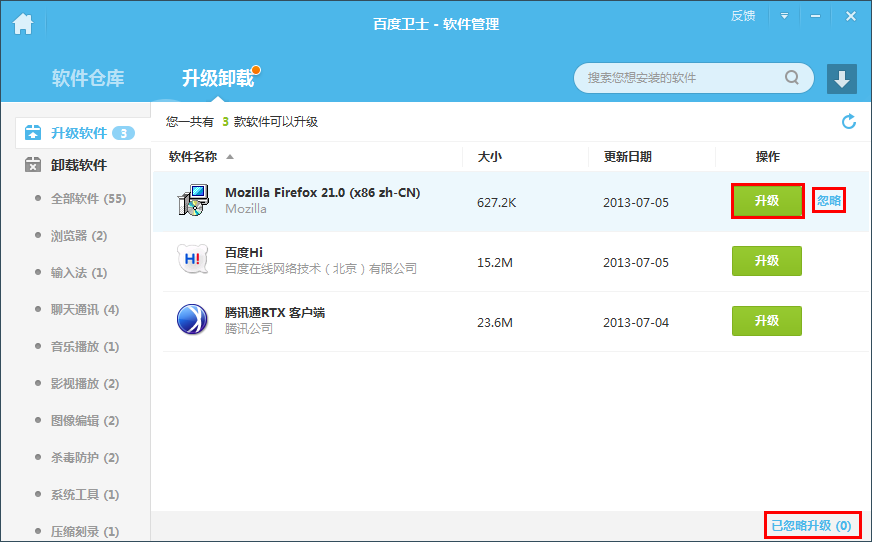Show 压缩刻录 (1) category

85,531
